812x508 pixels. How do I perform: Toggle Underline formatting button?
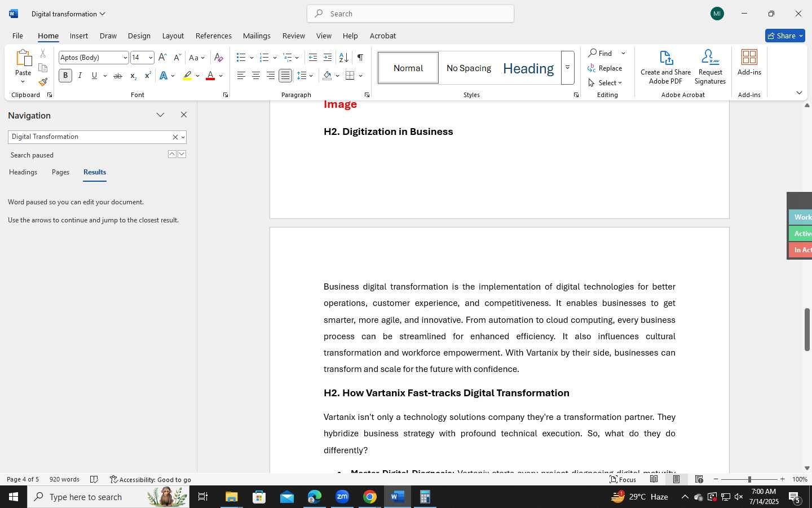94,76
